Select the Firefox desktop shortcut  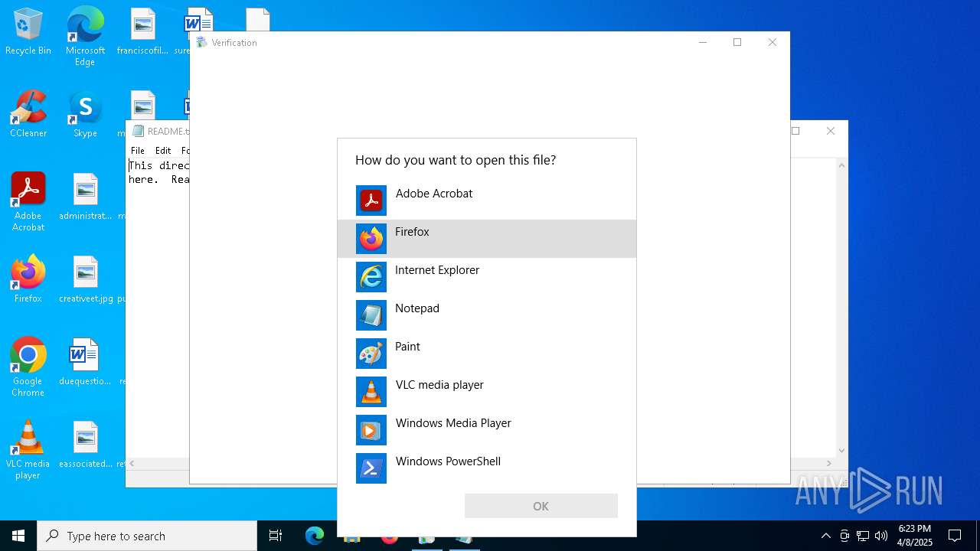pyautogui.click(x=28, y=279)
